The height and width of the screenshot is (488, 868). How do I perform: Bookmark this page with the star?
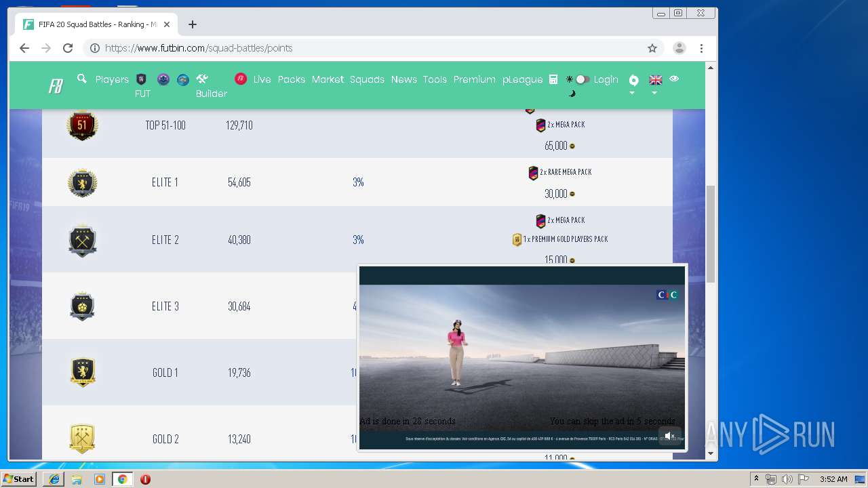(652, 48)
